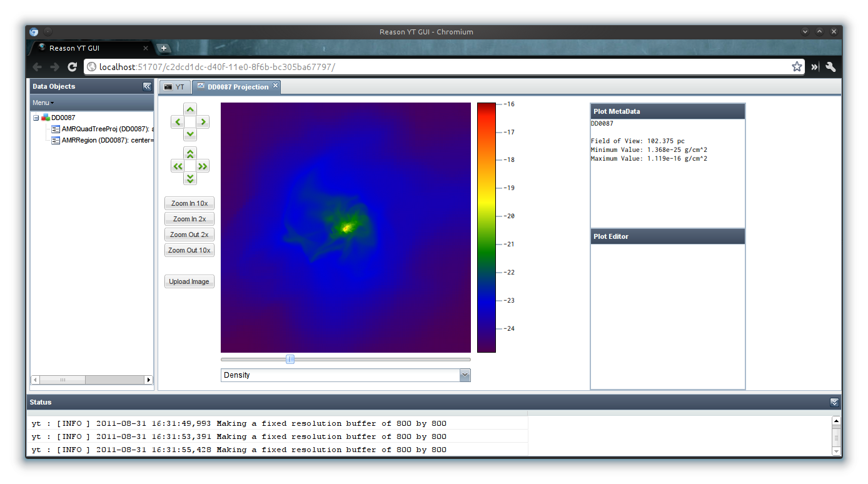868x484 pixels.
Task: Open Chromium wrench settings menu
Action: [x=830, y=67]
